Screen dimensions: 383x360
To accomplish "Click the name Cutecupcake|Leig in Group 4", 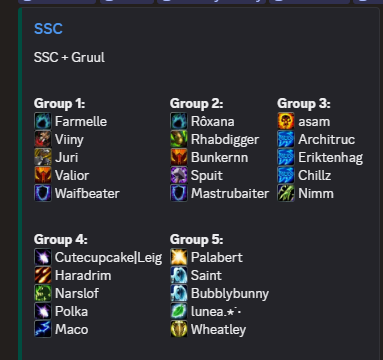I will click(108, 257).
